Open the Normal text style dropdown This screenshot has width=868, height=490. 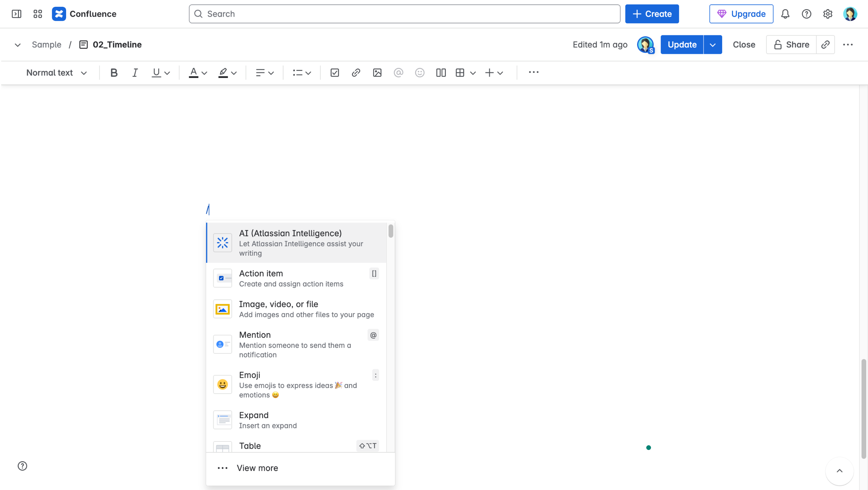tap(57, 73)
